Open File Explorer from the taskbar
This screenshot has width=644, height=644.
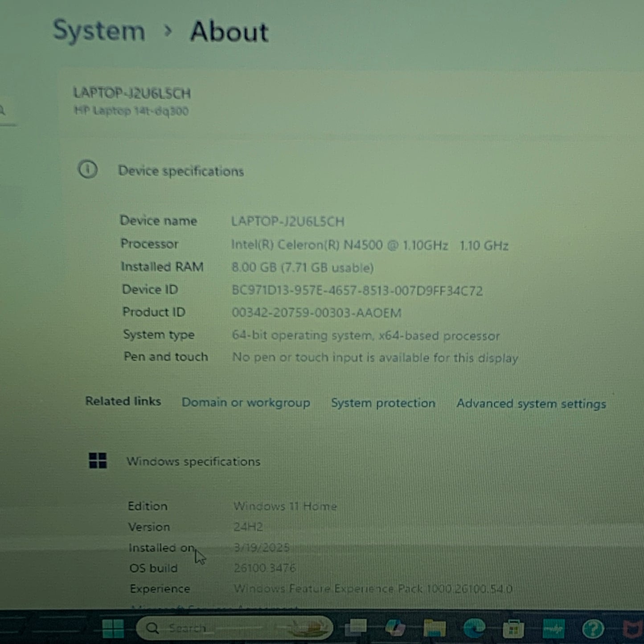pyautogui.click(x=435, y=628)
